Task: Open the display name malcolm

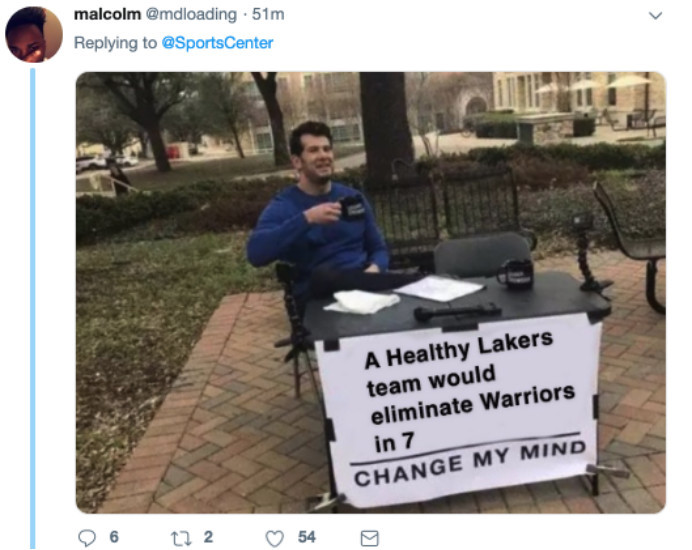Action: pyautogui.click(x=107, y=15)
